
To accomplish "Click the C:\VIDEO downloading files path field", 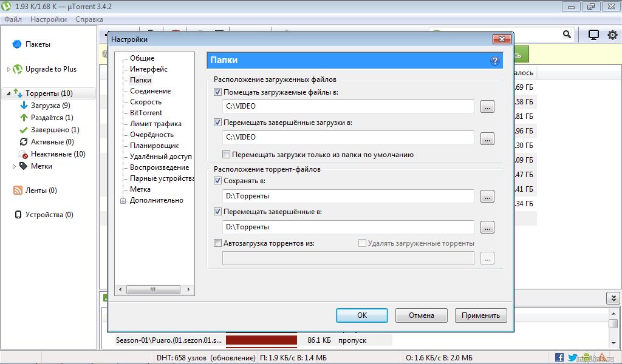I will click(x=348, y=106).
